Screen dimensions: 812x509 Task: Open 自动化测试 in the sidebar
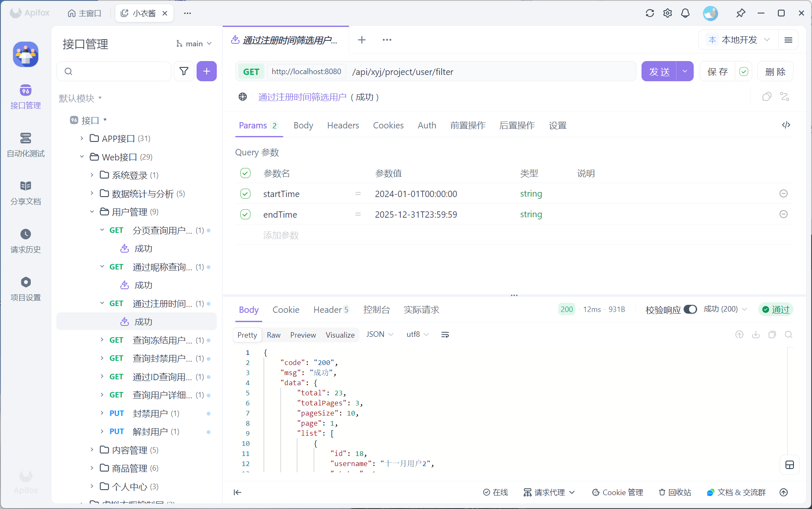coord(26,144)
